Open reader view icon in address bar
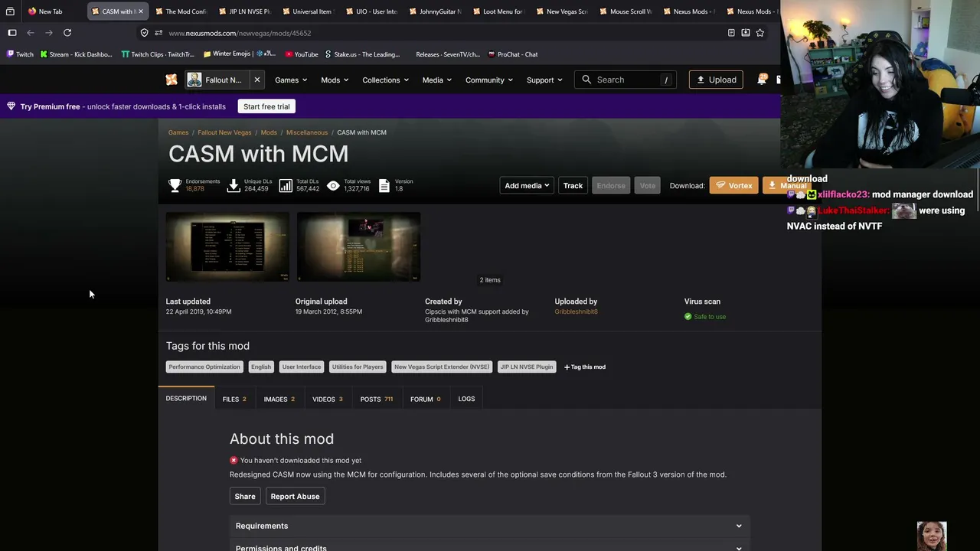The height and width of the screenshot is (551, 980). pos(731,33)
